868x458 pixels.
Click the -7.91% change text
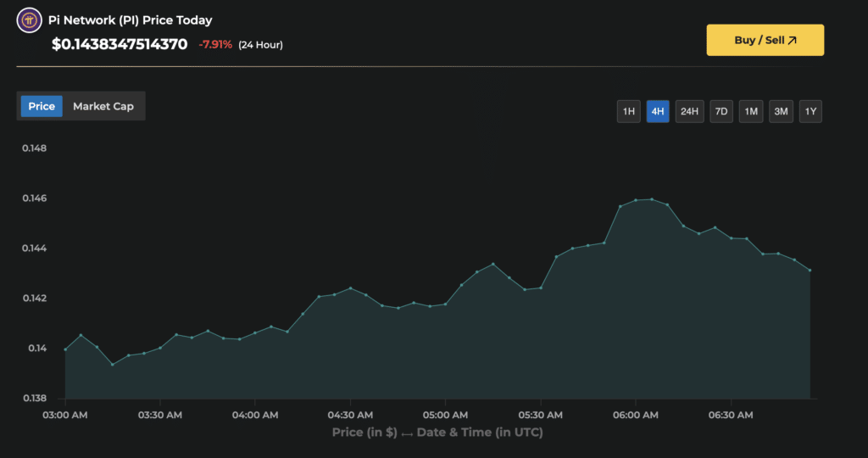215,44
